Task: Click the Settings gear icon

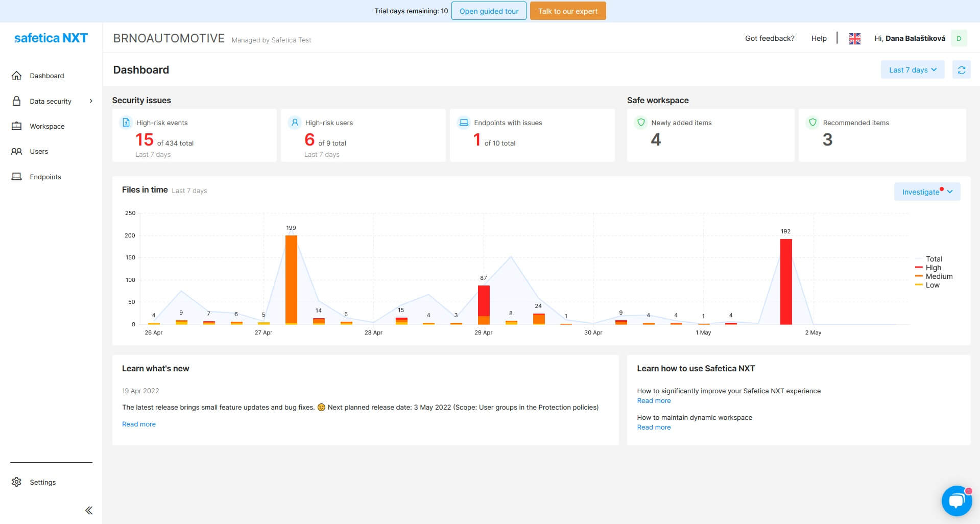Action: coord(16,482)
